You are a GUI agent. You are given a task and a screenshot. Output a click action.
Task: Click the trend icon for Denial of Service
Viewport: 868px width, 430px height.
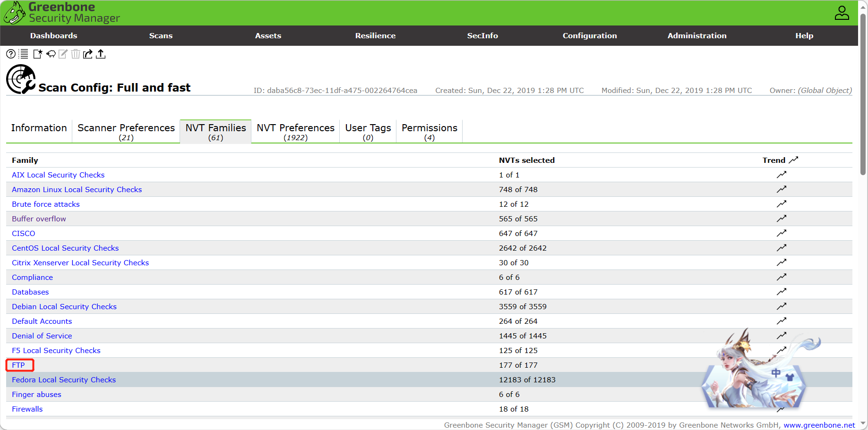click(782, 336)
